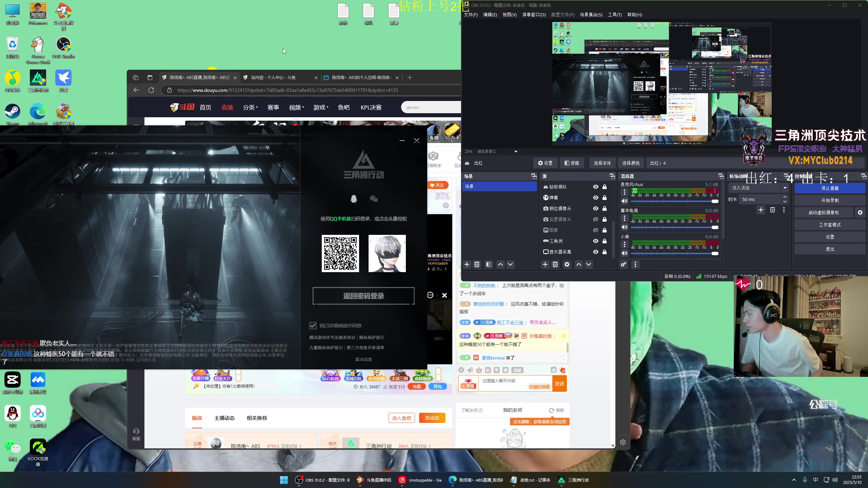This screenshot has height=488, width=868.
Task: Undock the 源 sources panel
Action: pos(612,176)
